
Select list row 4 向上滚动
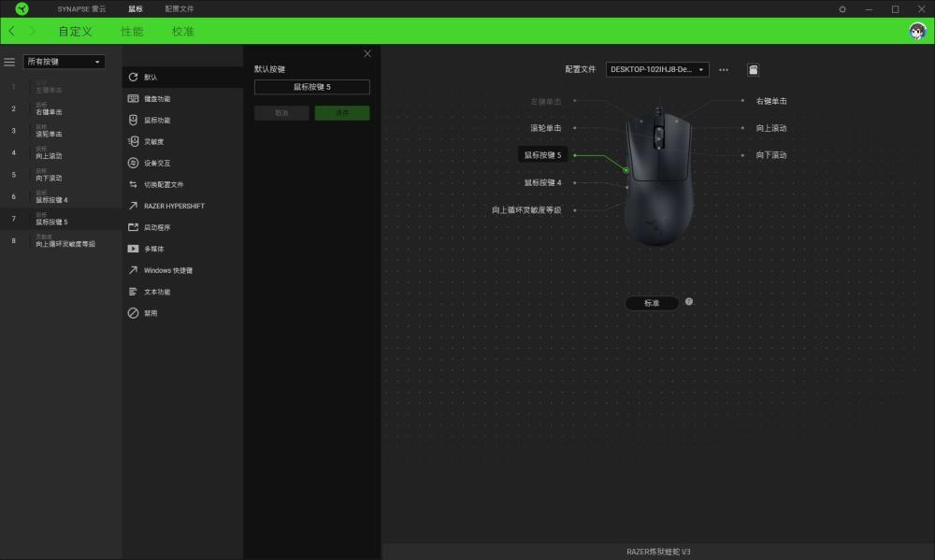pos(61,153)
